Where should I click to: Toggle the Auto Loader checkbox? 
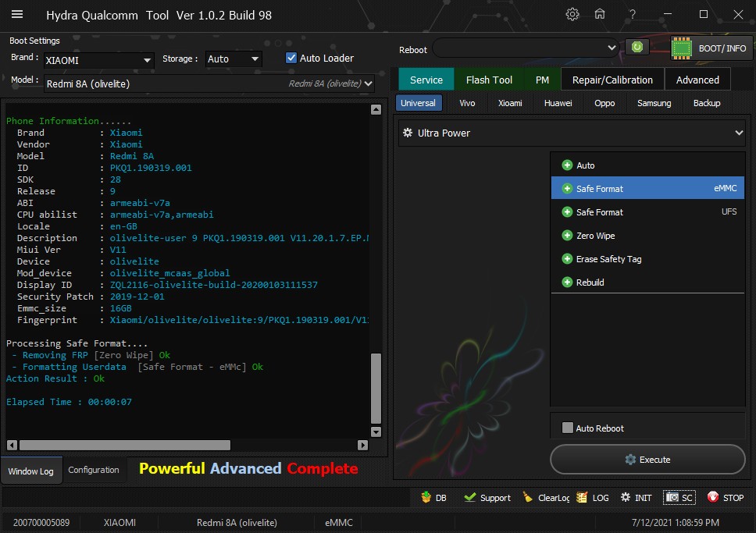click(291, 58)
